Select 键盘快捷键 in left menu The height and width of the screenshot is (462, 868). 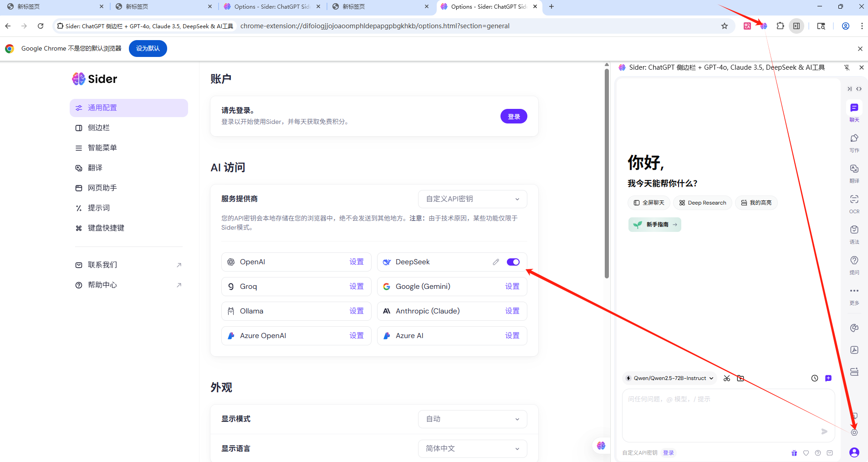129,228
